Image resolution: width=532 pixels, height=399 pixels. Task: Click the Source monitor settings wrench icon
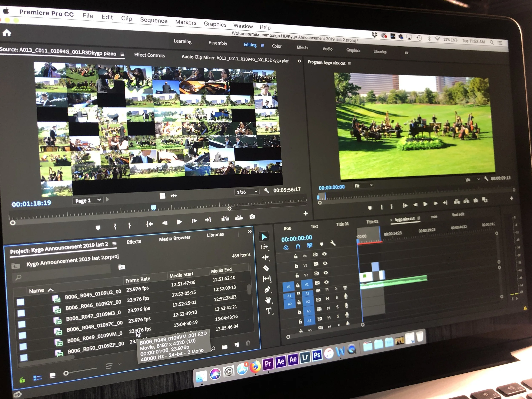[266, 191]
